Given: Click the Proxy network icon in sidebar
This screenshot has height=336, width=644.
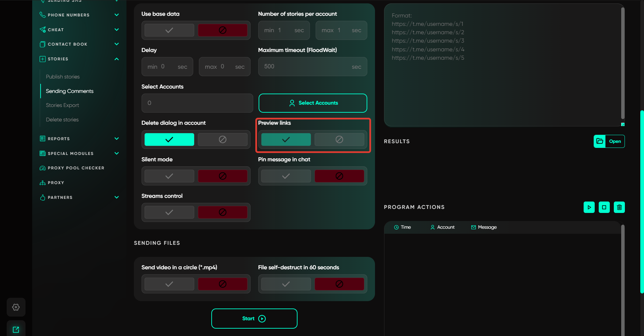Looking at the screenshot, I should pos(43,183).
